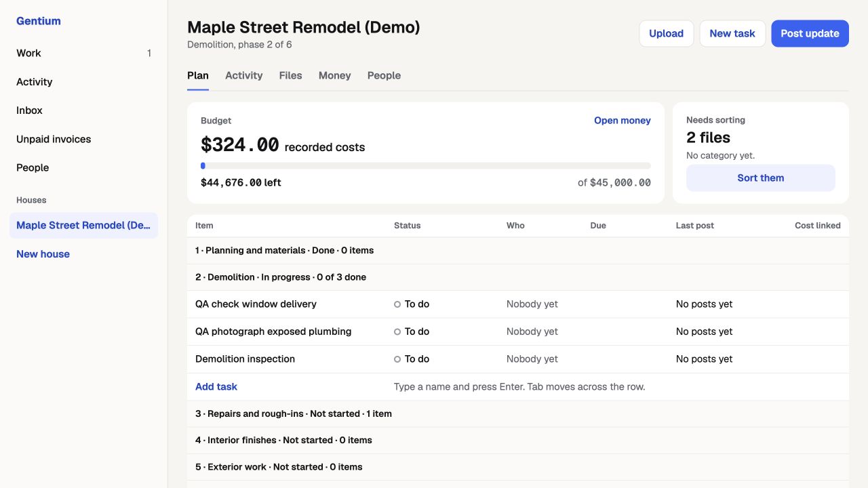Click the Upload button

[666, 33]
